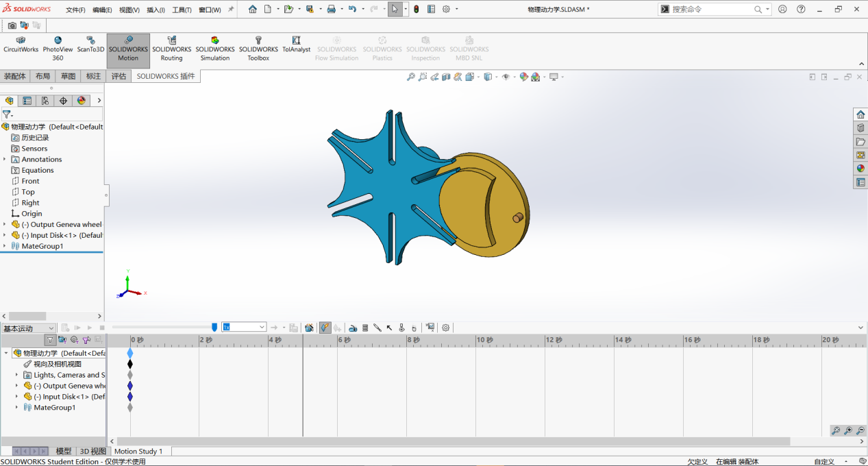Toggle the SOLIDWORKS Toolbox add-in
The width and height of the screenshot is (868, 466).
click(x=258, y=49)
